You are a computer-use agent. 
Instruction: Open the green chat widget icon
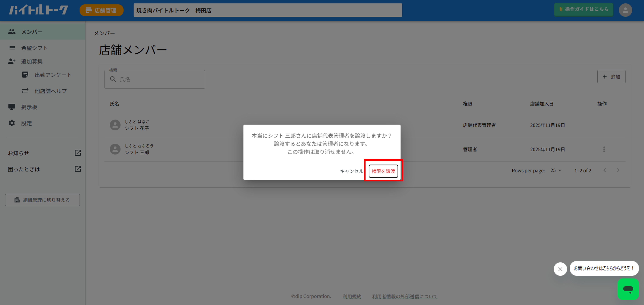coord(628,289)
